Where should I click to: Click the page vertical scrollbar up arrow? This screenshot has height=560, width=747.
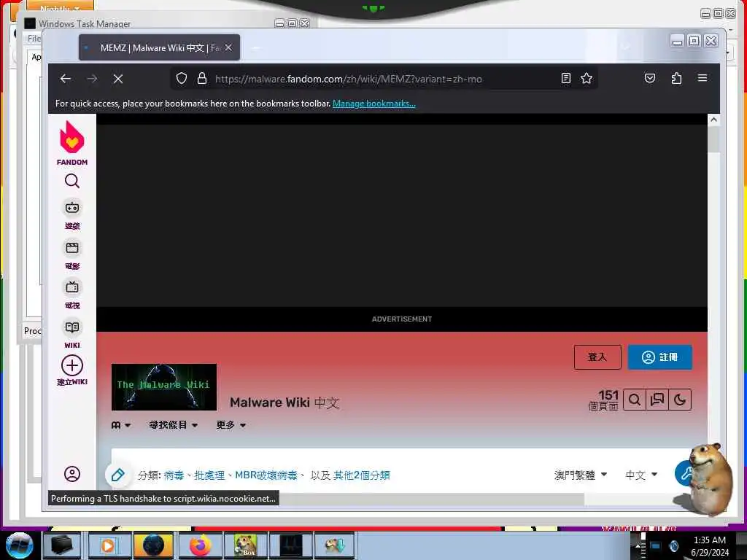click(713, 120)
